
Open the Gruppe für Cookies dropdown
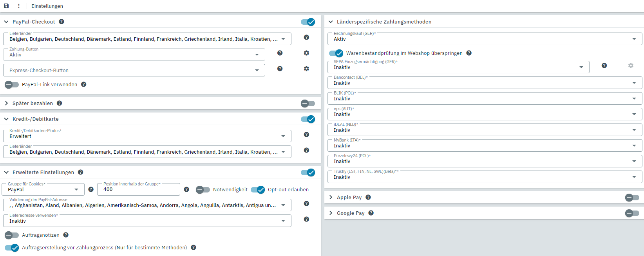[43, 190]
